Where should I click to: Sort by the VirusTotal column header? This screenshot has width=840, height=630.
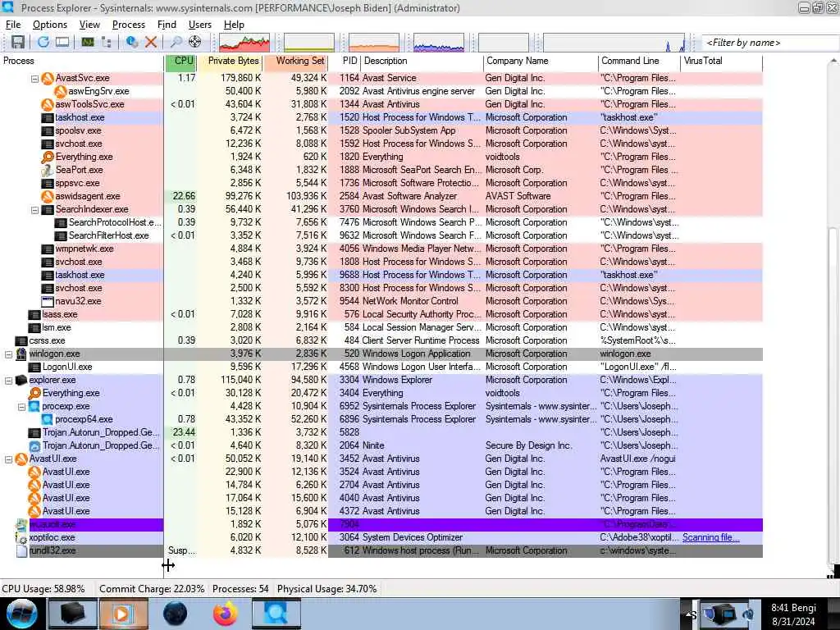(x=721, y=61)
